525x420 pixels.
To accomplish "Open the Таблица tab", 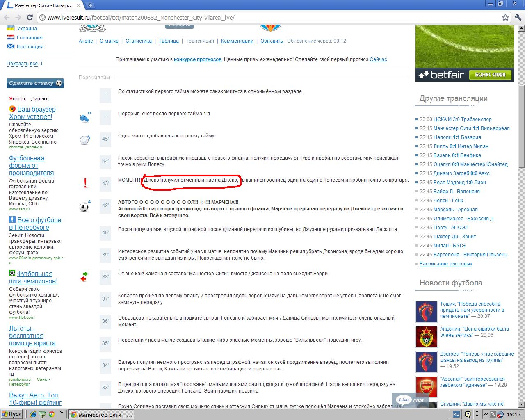I will (169, 41).
